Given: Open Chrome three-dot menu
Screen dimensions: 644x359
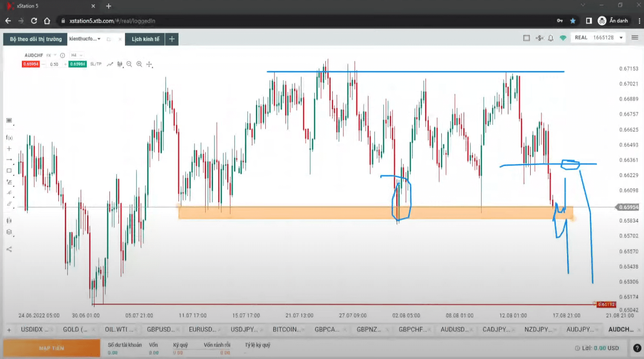Looking at the screenshot, I should pyautogui.click(x=639, y=21).
